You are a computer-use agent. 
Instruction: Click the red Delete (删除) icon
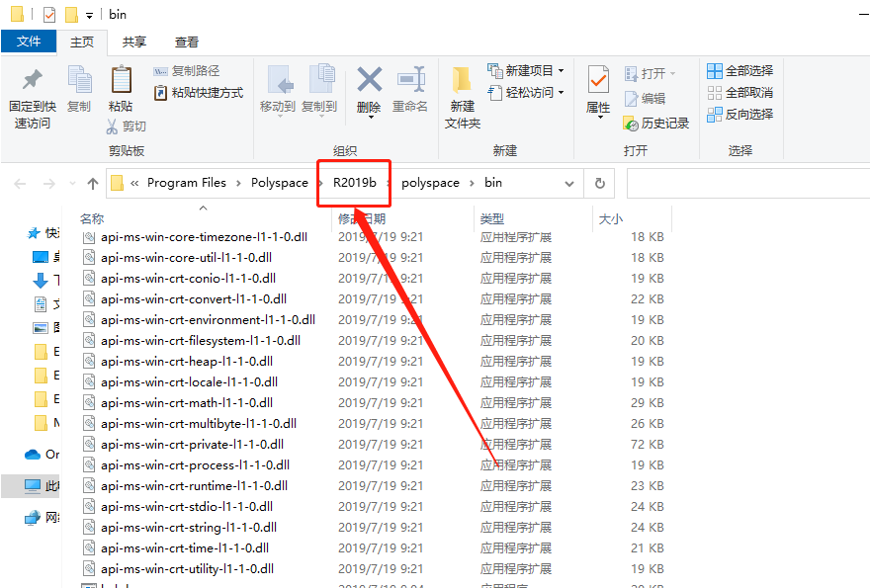click(x=369, y=79)
